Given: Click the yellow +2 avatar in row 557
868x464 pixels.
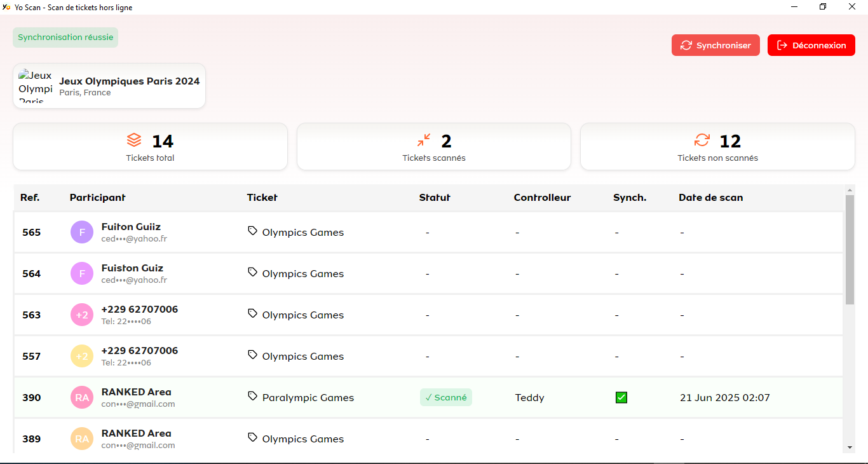Looking at the screenshot, I should (82, 357).
